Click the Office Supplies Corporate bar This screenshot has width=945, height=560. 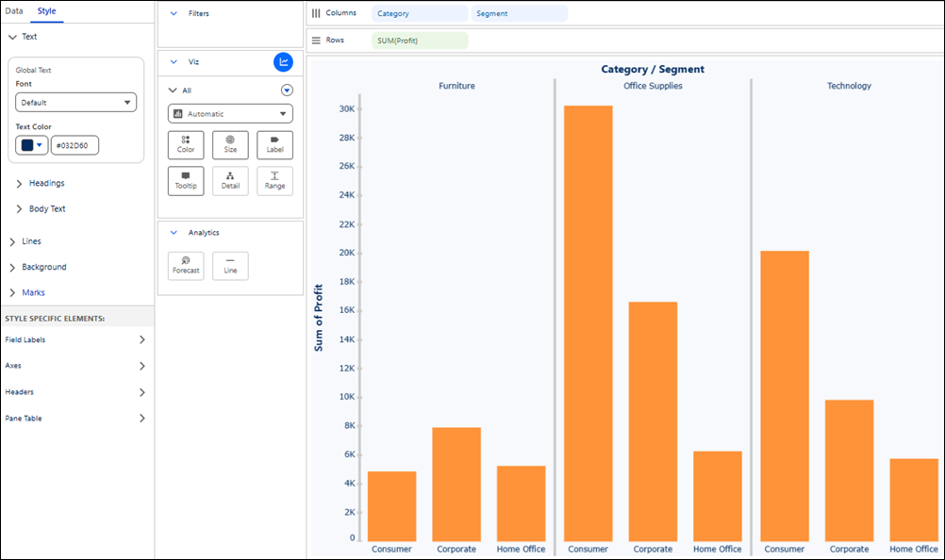[x=653, y=421]
